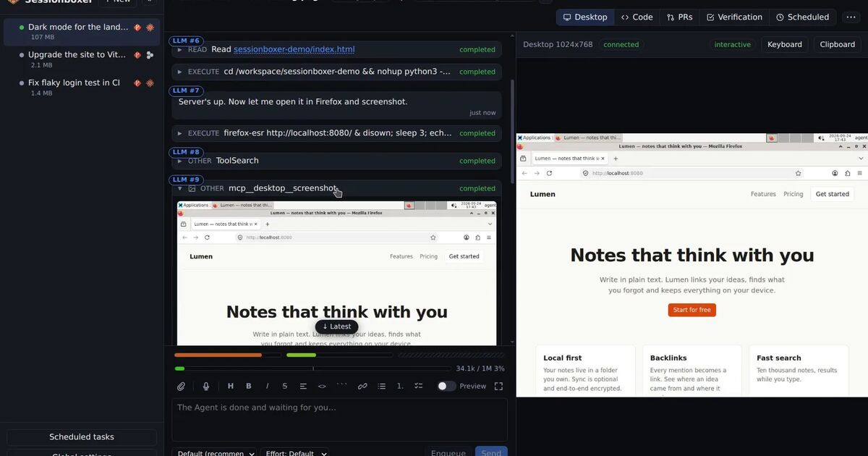This screenshot has height=456, width=868.
Task: Start voice input with the microphone icon
Action: click(x=206, y=387)
